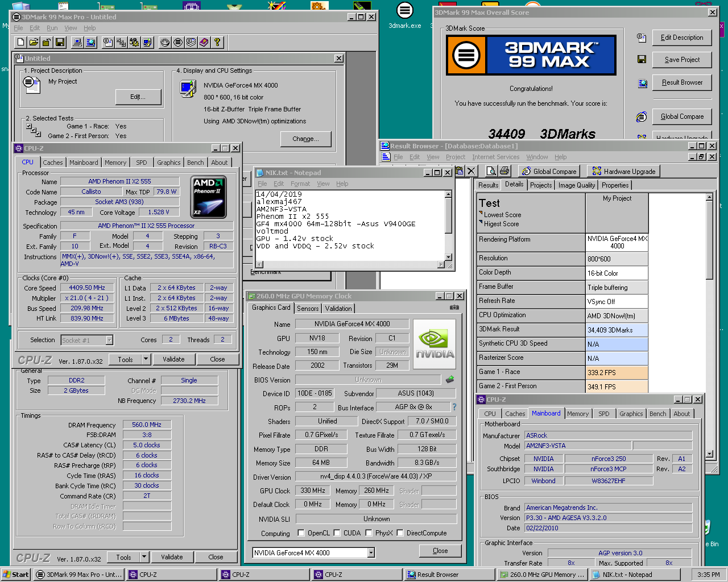The width and height of the screenshot is (728, 582).
Task: Click the Notepad horizontal scrollbar right arrow
Action: 441,264
